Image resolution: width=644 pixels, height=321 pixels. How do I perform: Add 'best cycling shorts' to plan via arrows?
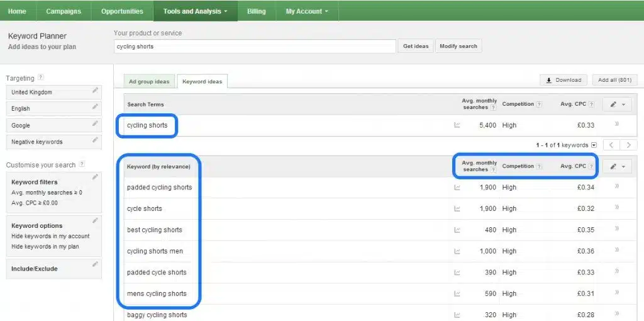(616, 229)
